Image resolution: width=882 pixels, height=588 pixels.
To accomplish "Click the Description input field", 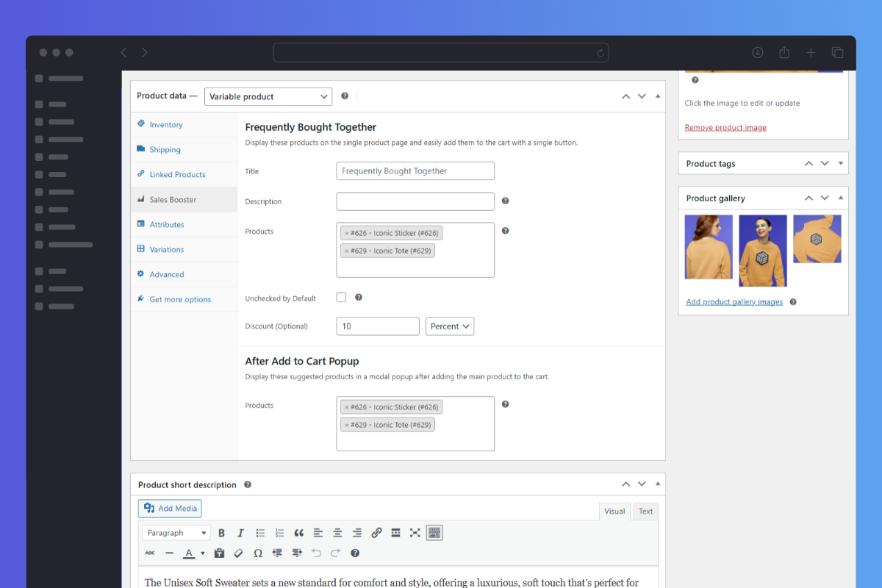I will [x=415, y=201].
